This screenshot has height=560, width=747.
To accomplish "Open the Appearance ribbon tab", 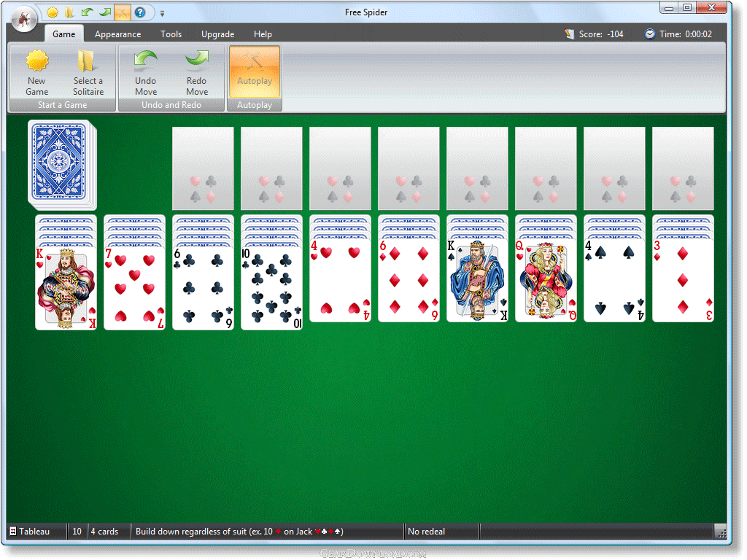I will point(117,34).
